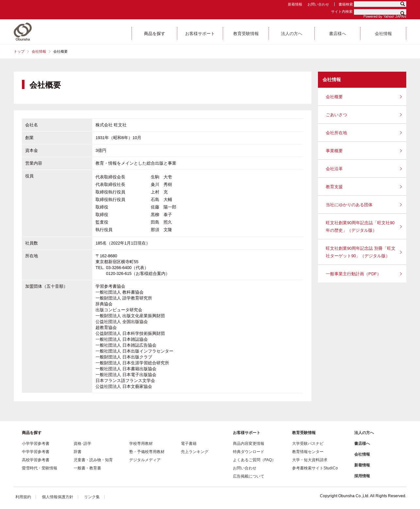The width and height of the screenshot is (420, 509).
Task: Click the chevron beside 一般事業主行動計画（PDF）
Action: coord(401,274)
